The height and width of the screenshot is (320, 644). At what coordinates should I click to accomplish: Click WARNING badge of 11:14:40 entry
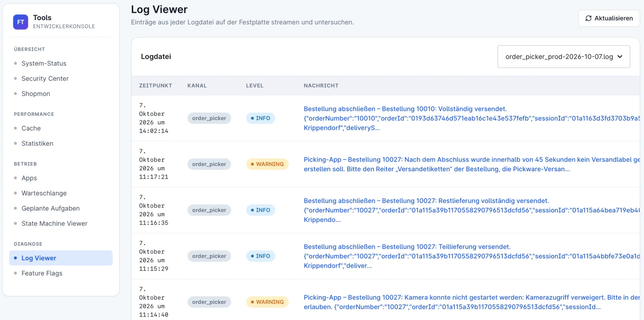[267, 302]
